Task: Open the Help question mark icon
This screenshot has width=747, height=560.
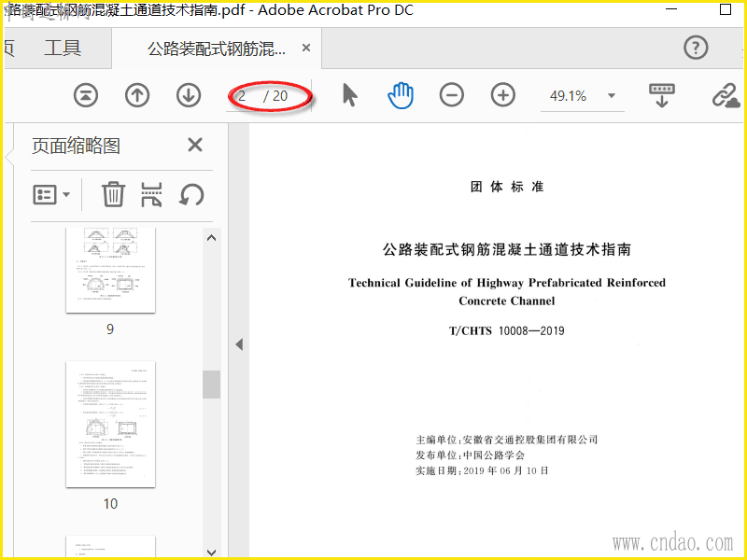Action: tap(696, 48)
